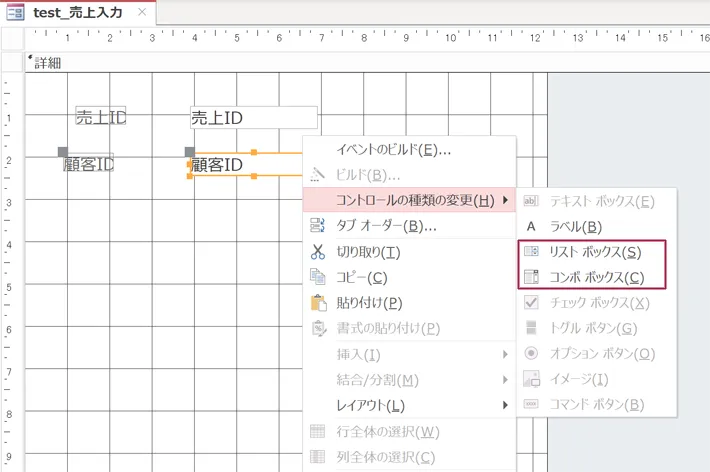Screen dimensions: 710x472
Task: Choose オプション ボタン control type
Action: pos(602,353)
